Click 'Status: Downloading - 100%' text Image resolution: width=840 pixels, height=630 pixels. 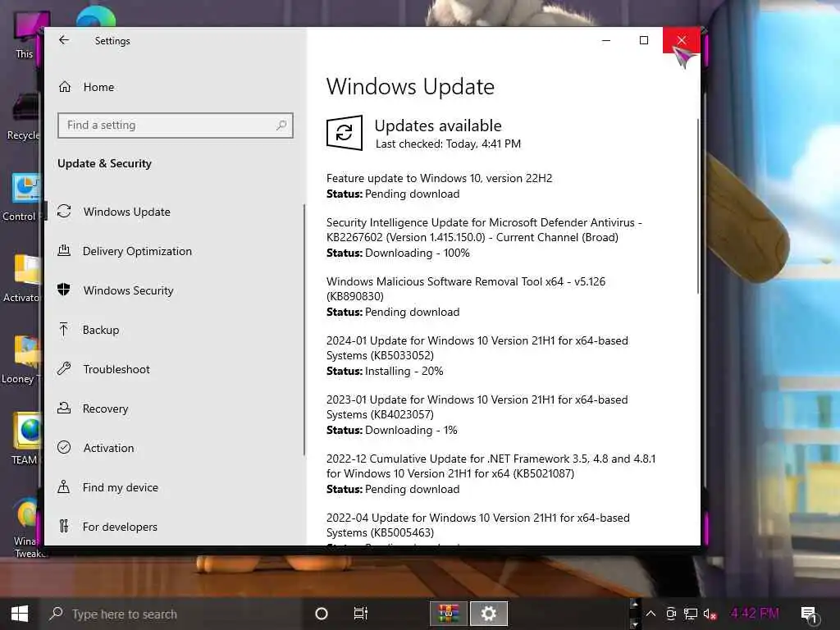click(398, 253)
